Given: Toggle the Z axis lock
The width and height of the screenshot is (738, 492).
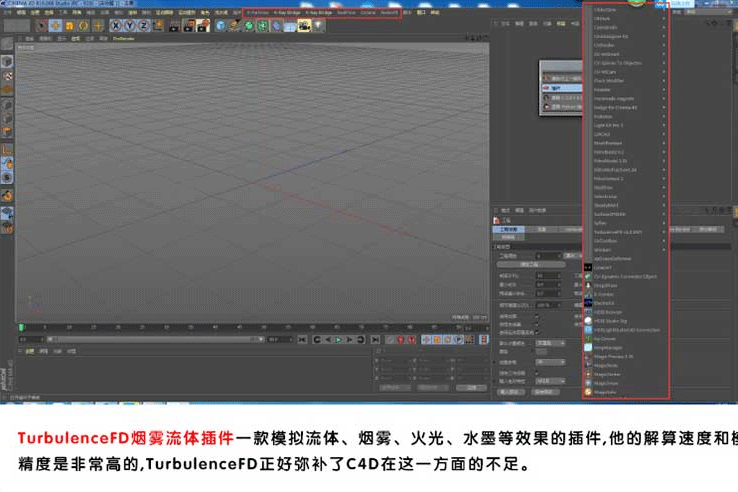Looking at the screenshot, I should [143, 25].
